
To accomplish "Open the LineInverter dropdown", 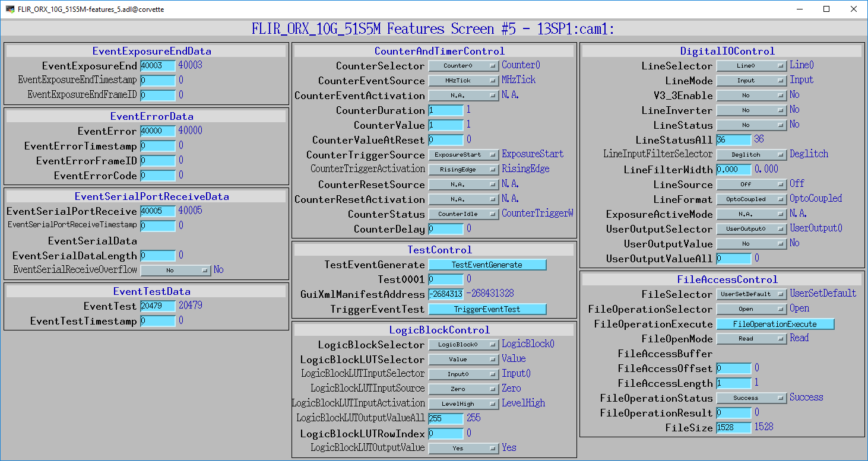I will coord(752,110).
